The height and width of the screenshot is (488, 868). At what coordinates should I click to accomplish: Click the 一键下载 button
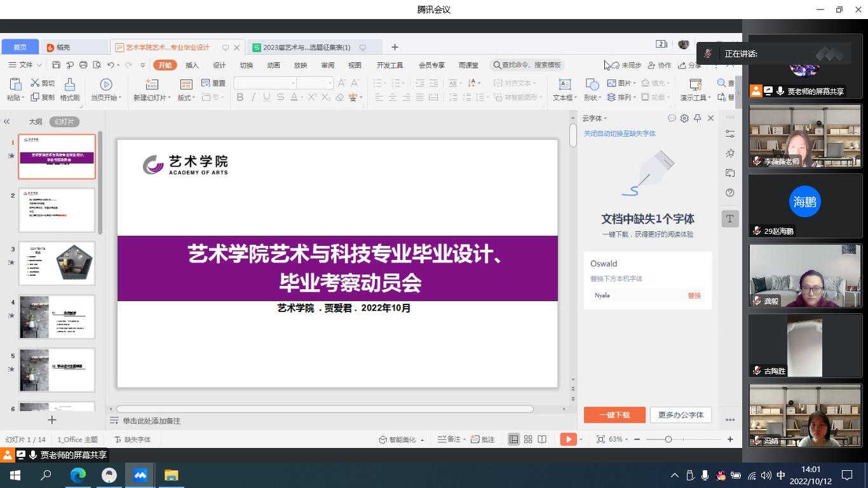pyautogui.click(x=614, y=415)
